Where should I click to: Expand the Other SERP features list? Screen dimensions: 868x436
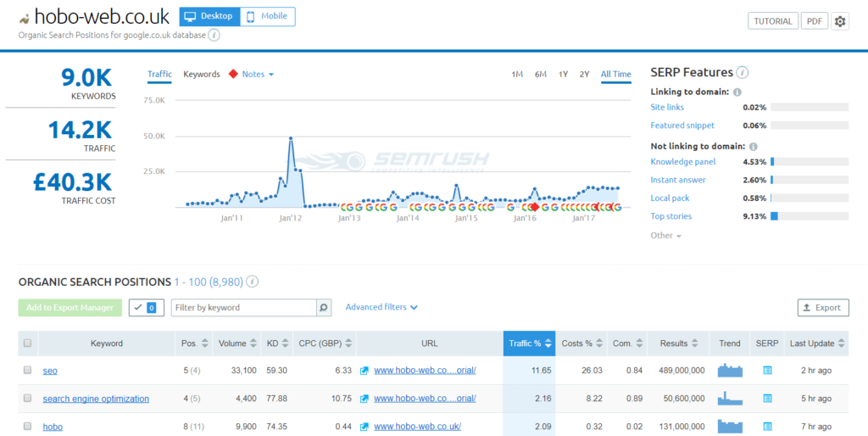(x=666, y=236)
